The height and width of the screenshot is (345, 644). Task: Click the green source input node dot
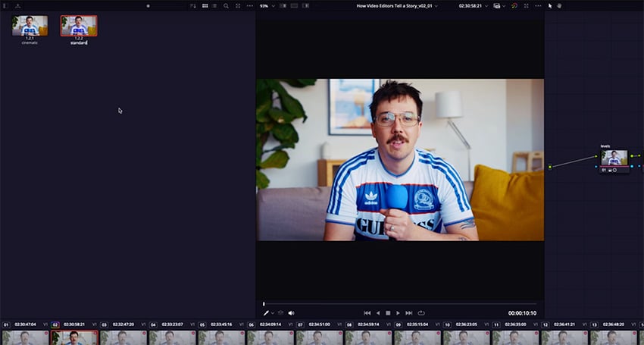[x=550, y=167]
